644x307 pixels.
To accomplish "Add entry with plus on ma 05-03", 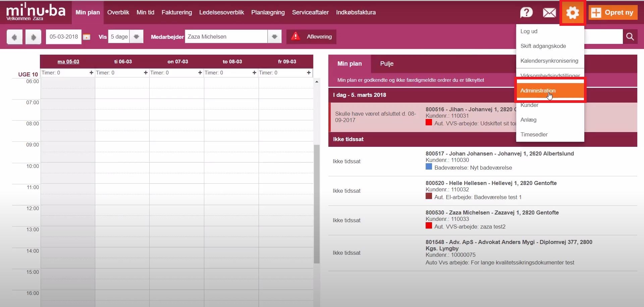I will click(x=91, y=73).
